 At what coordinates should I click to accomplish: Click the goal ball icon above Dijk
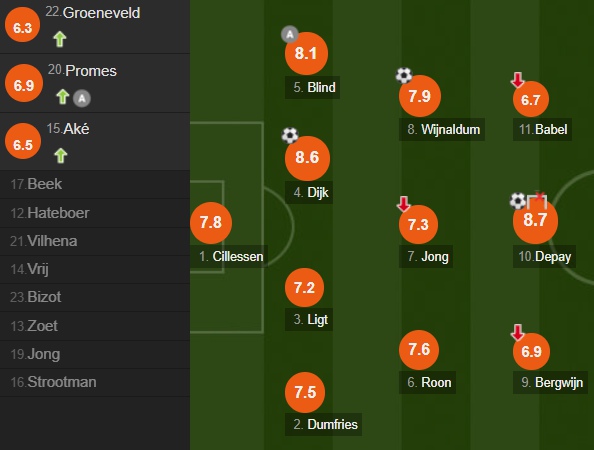coord(290,135)
